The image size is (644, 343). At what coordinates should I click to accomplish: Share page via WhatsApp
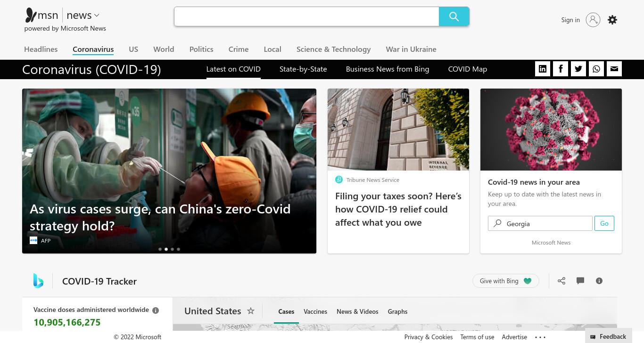[x=596, y=69]
